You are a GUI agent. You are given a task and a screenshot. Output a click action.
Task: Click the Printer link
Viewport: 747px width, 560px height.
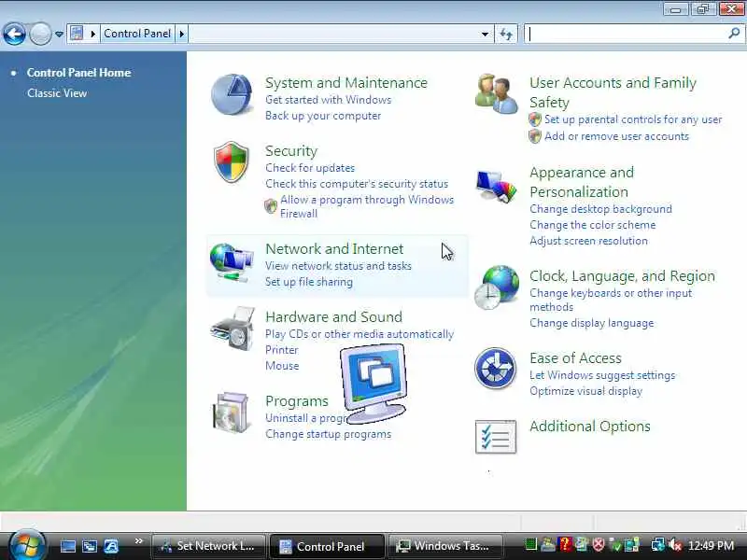[282, 350]
